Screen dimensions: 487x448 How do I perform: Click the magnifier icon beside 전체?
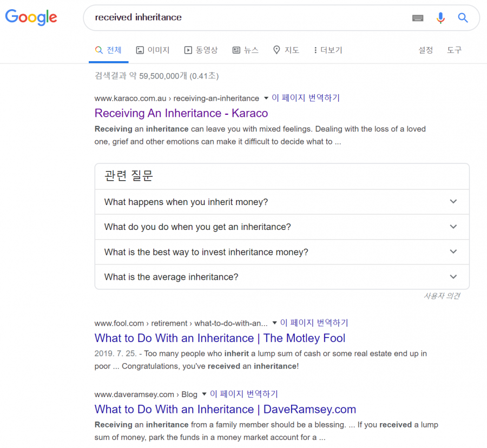click(99, 50)
